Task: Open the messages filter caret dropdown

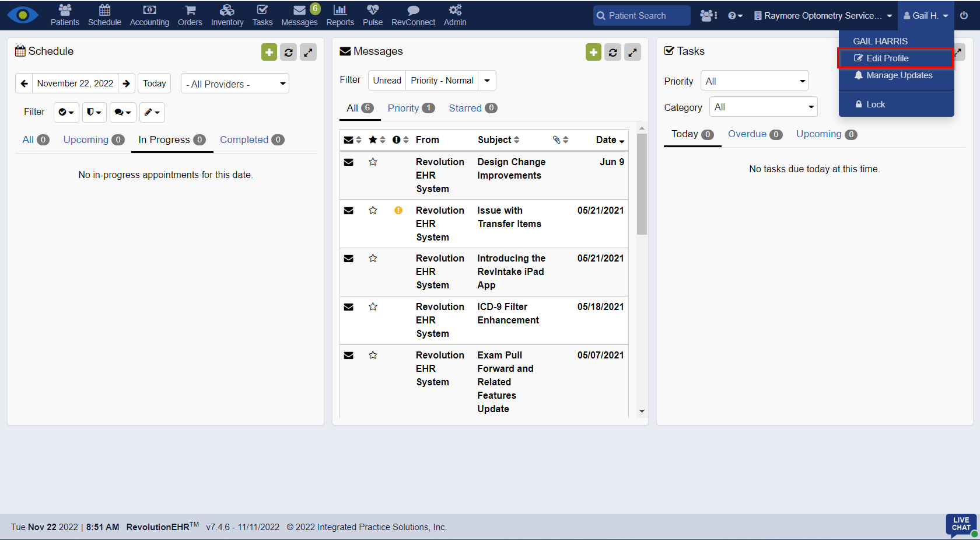Action: point(487,81)
